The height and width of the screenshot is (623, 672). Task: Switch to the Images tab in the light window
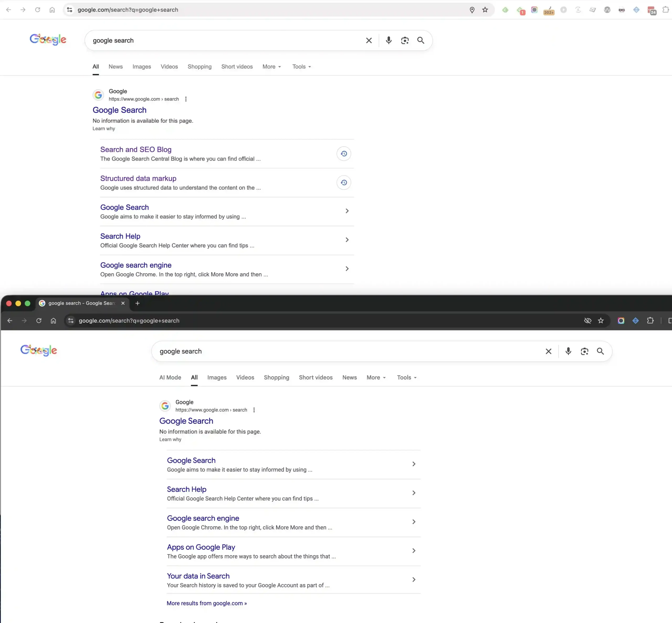click(142, 67)
